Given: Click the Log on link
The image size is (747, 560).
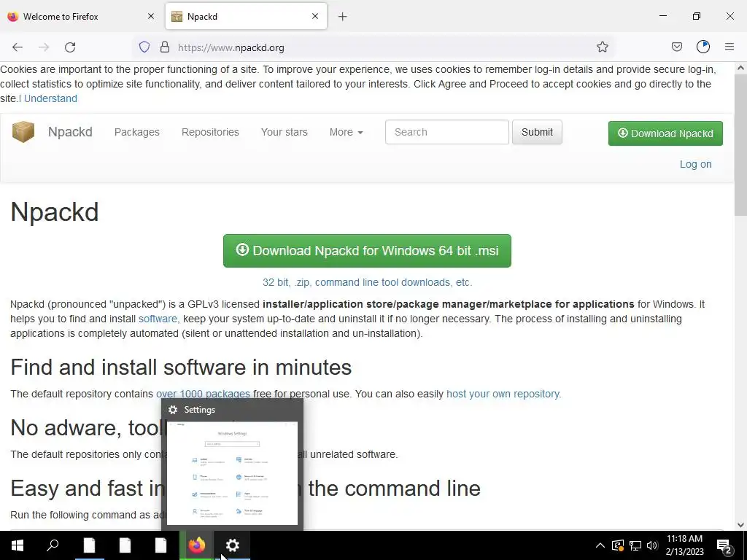Looking at the screenshot, I should (x=695, y=164).
